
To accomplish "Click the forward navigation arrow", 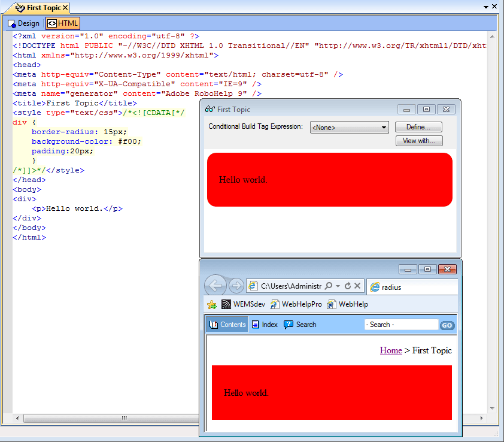I will click(x=236, y=285).
